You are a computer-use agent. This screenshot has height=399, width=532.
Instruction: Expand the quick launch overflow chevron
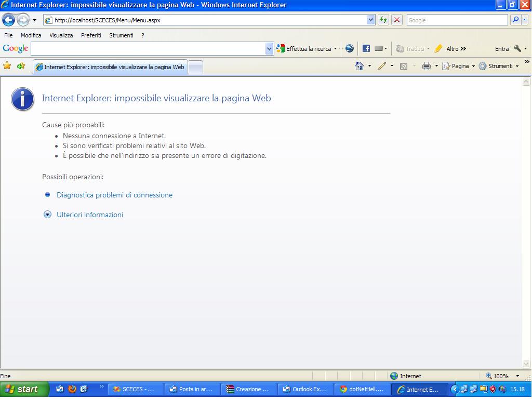101,387
